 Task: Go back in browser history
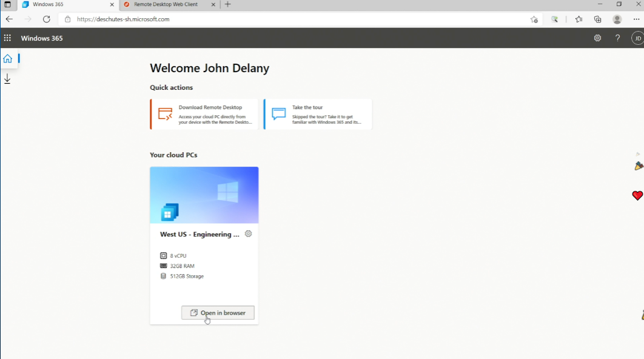pos(10,19)
